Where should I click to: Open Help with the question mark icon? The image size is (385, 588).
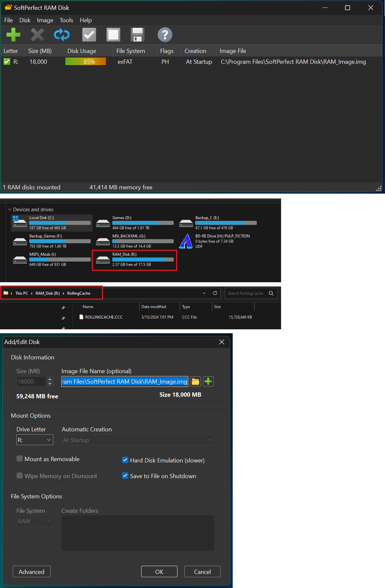165,35
